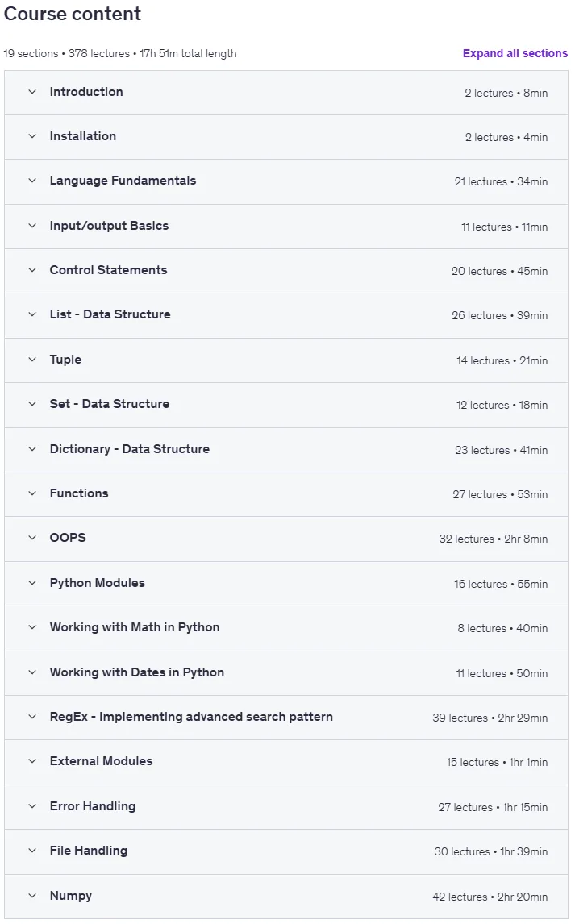Click Expand all sections link
This screenshot has width=575, height=924.
click(x=515, y=53)
